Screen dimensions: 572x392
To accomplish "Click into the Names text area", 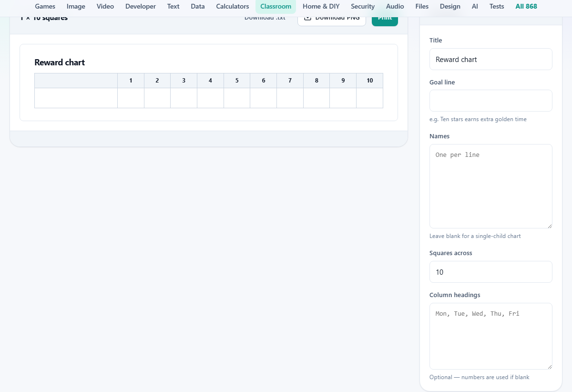I will coord(491,186).
